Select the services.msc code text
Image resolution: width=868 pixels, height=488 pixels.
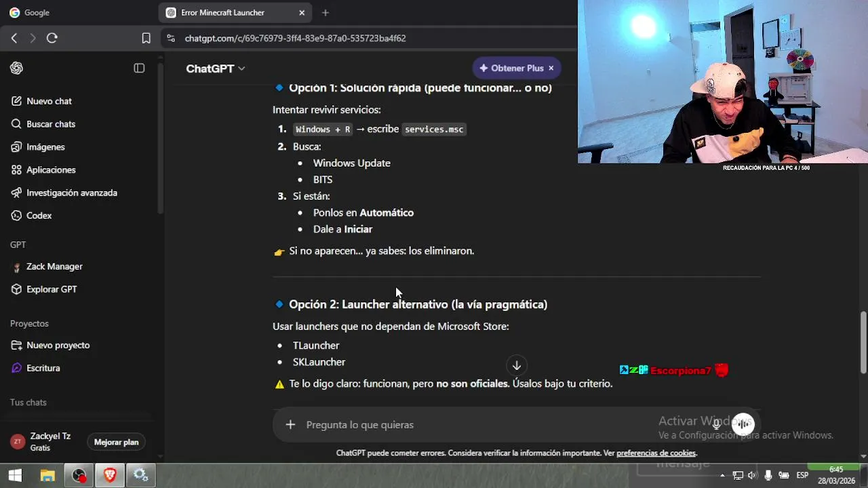pos(434,129)
